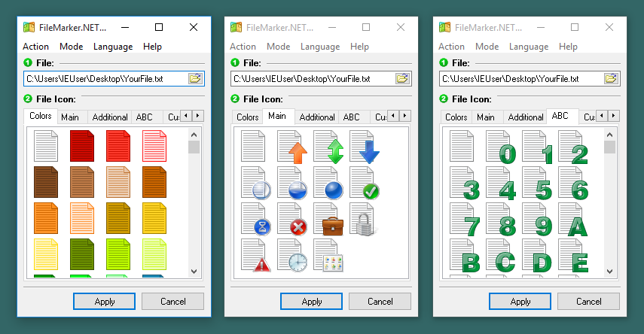
Task: Select the file icon with number 5
Action: tap(537, 184)
